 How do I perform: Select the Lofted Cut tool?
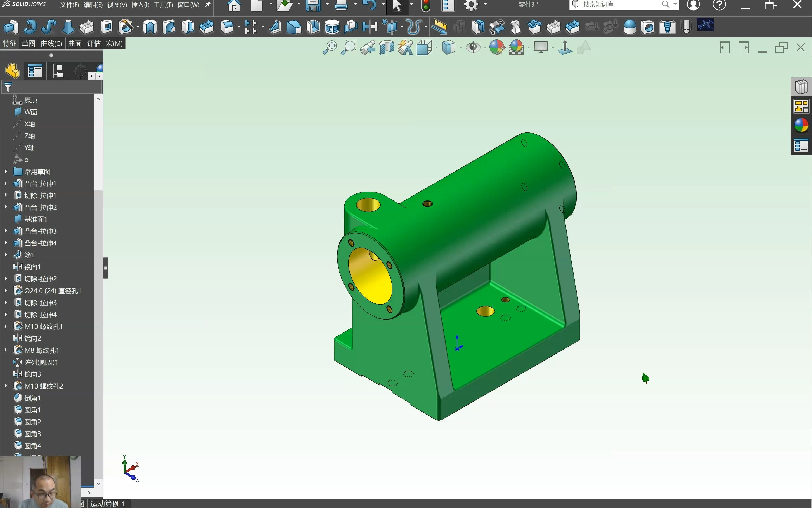(x=188, y=27)
